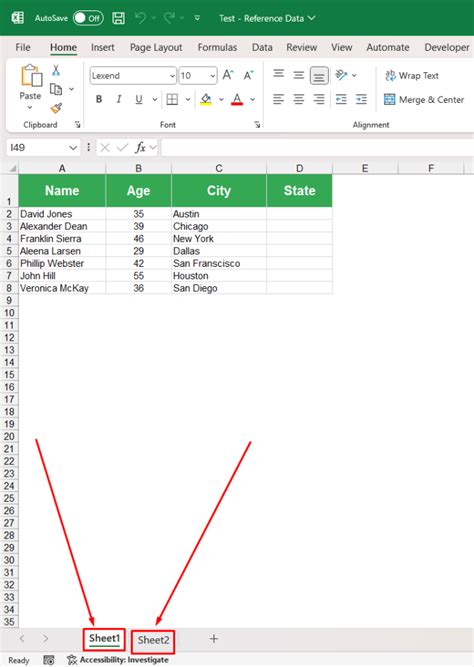Viewport: 474px width, 667px height.
Task: Toggle Italic formatting
Action: (x=119, y=100)
